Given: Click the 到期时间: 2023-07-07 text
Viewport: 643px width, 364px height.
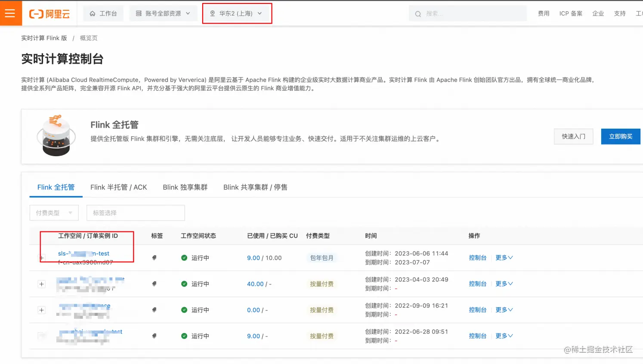Looking at the screenshot, I should tap(397, 262).
